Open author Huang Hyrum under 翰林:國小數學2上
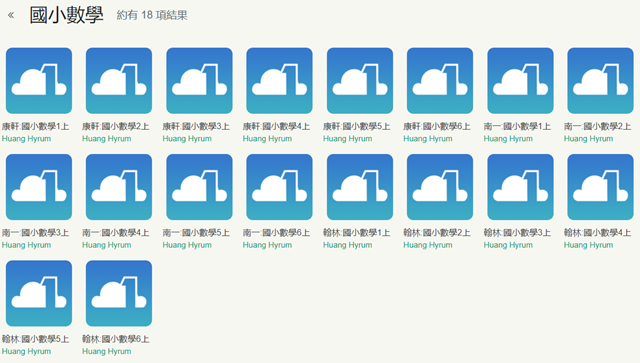 [428, 245]
